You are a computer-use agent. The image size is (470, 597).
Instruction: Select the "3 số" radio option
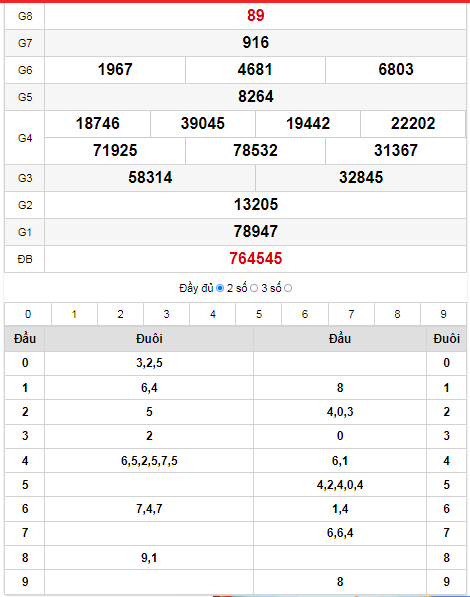click(x=288, y=288)
